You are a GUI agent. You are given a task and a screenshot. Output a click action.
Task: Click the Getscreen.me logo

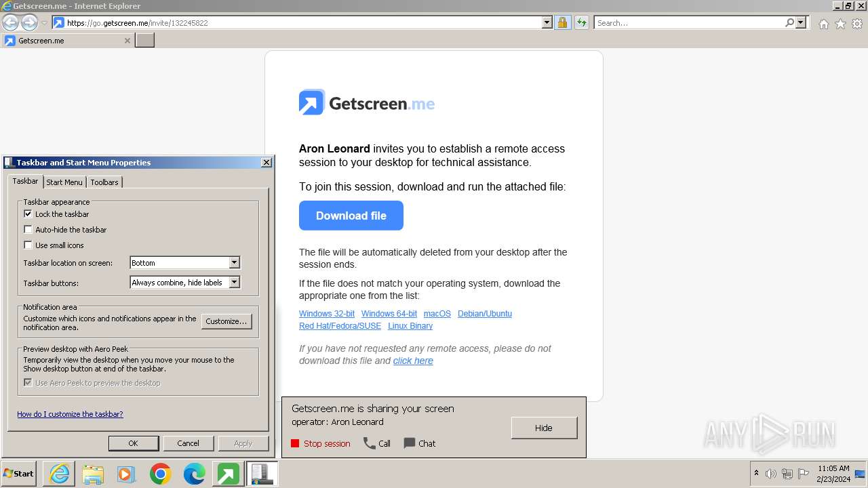point(367,103)
